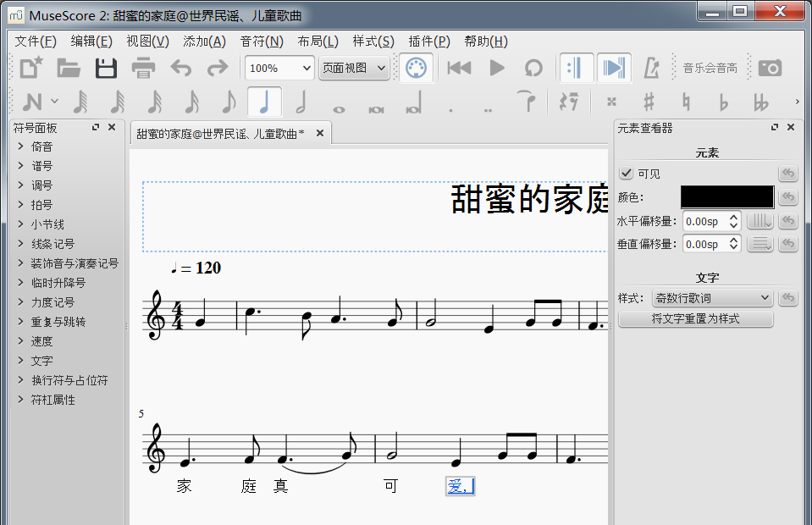Screen dimensions: 812x525
Task: Rewind playback to start position
Action: pos(459,69)
